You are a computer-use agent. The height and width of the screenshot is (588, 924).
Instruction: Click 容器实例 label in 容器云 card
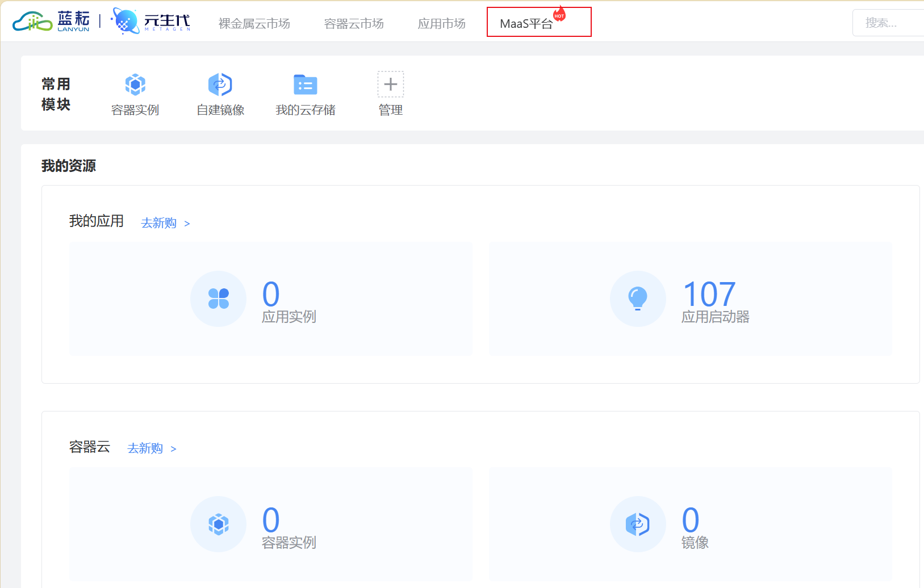tap(289, 543)
